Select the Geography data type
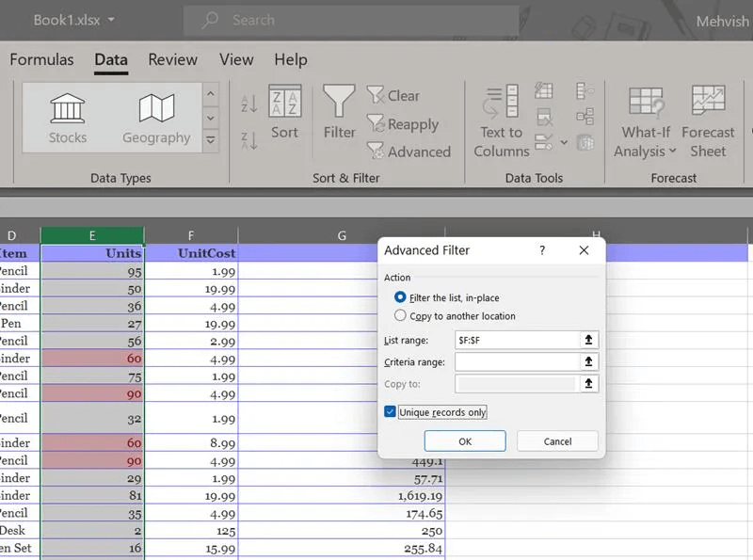This screenshot has height=560, width=753. (156, 118)
